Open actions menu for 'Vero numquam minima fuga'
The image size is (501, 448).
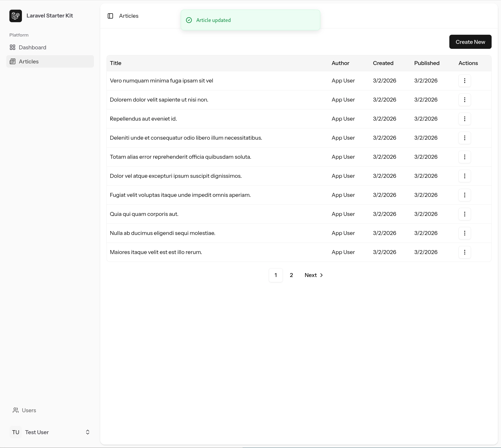click(465, 81)
